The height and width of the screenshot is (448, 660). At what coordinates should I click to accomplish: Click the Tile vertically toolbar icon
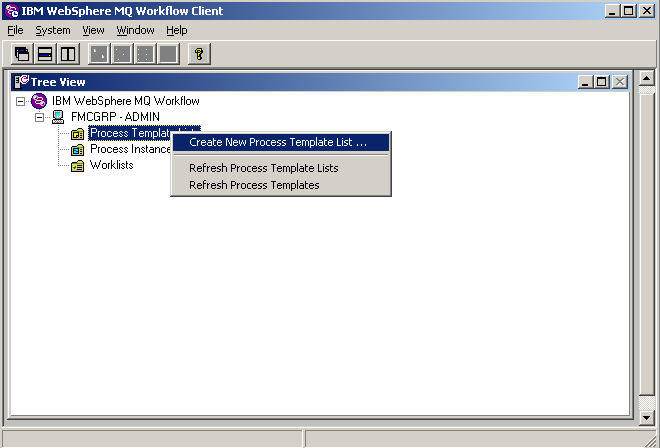(68, 54)
